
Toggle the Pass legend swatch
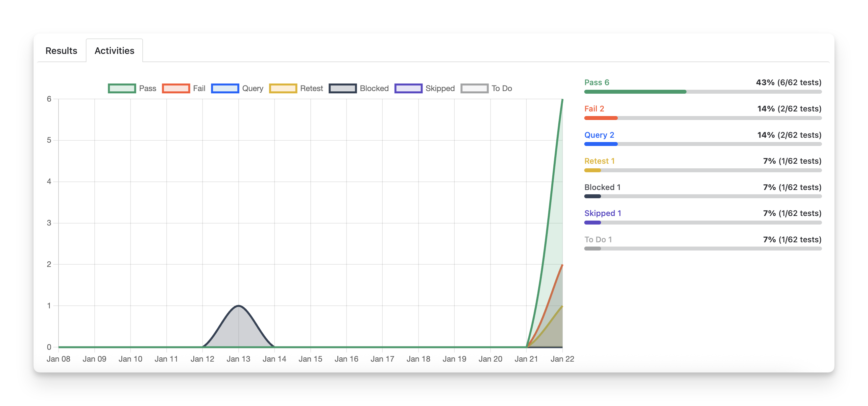point(122,88)
